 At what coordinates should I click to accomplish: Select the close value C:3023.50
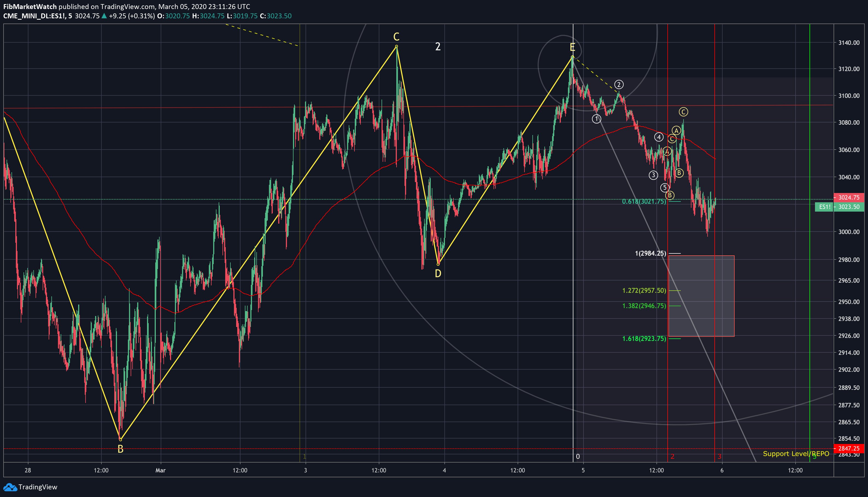[x=276, y=16]
